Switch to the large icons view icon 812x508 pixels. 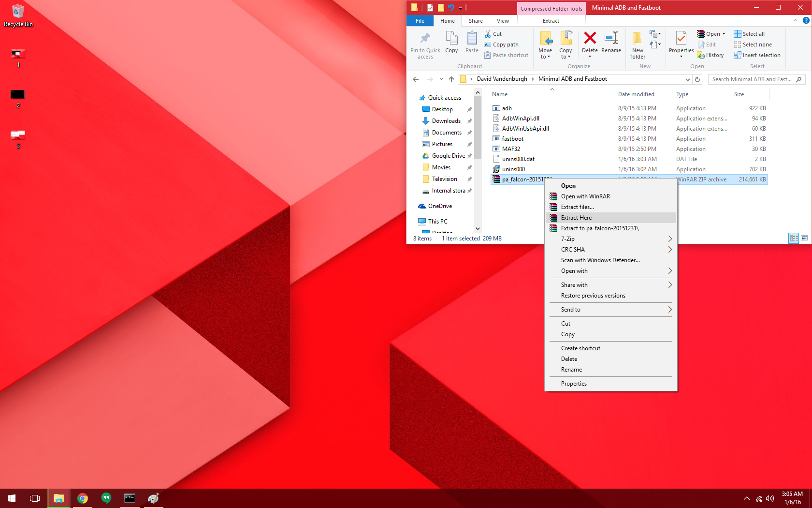(x=804, y=238)
